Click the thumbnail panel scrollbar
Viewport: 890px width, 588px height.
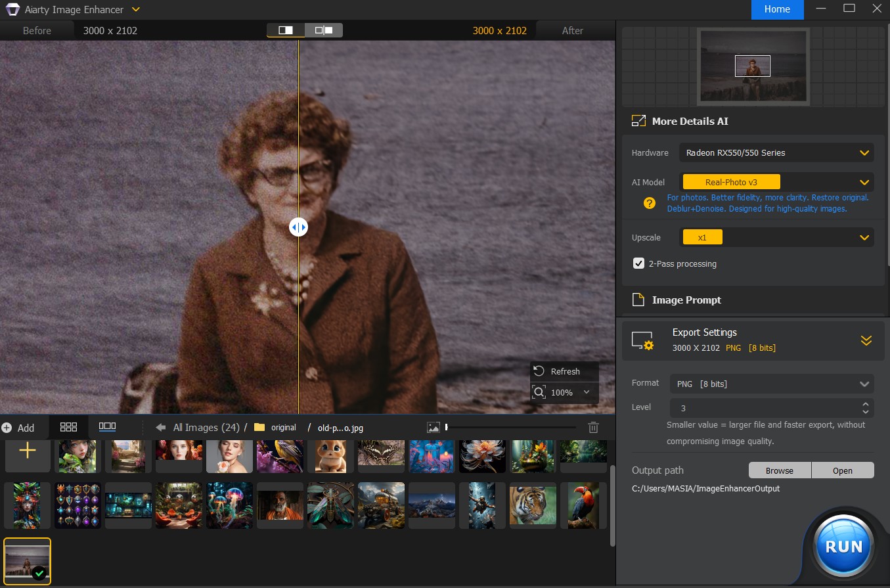[x=613, y=506]
